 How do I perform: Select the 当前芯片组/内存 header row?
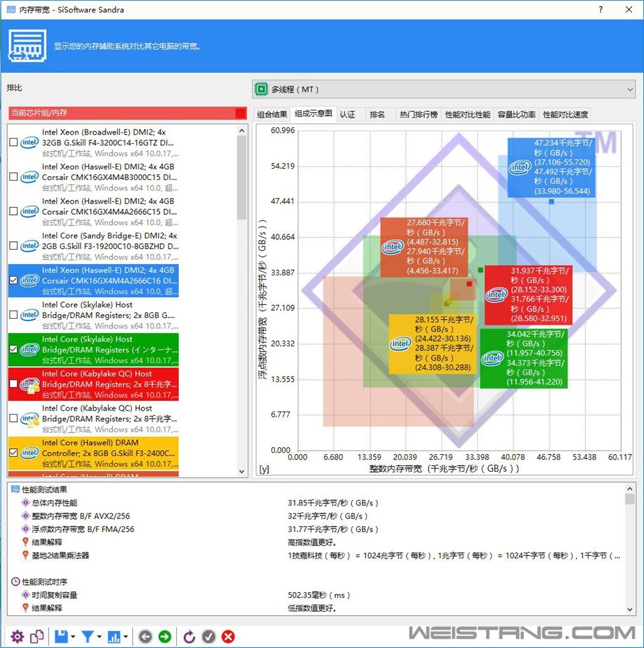coord(127,113)
